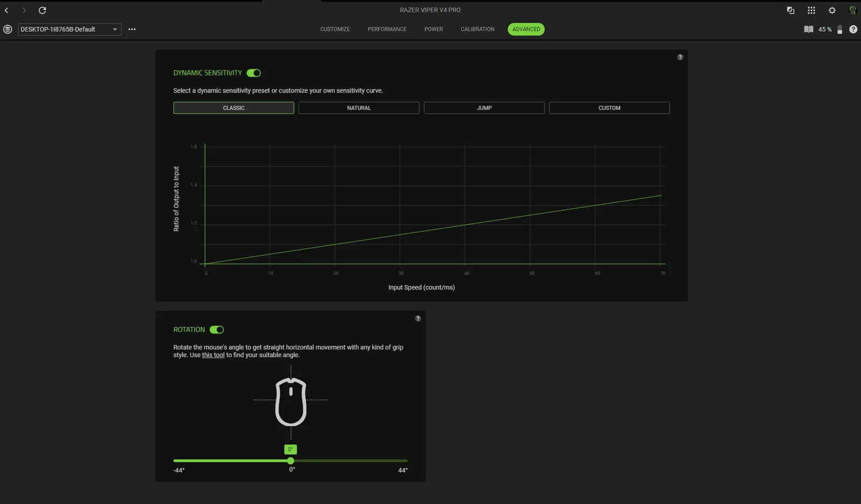
Task: Choose the Jump sensitivity preset
Action: [484, 108]
